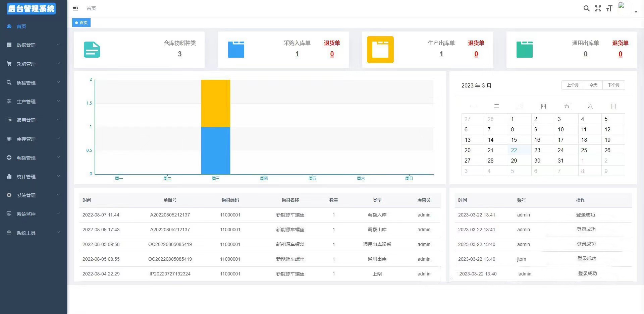
Task: Select 首页 in the sidebar
Action: [21, 26]
